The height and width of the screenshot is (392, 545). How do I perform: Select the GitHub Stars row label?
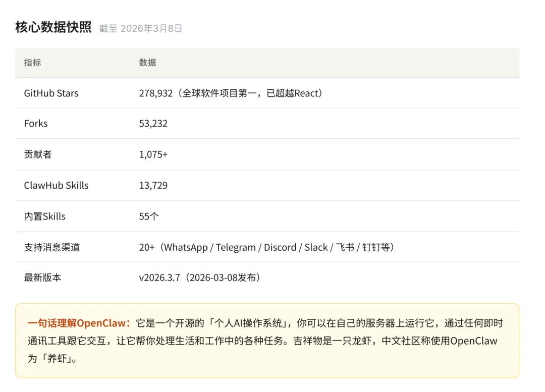51,93
